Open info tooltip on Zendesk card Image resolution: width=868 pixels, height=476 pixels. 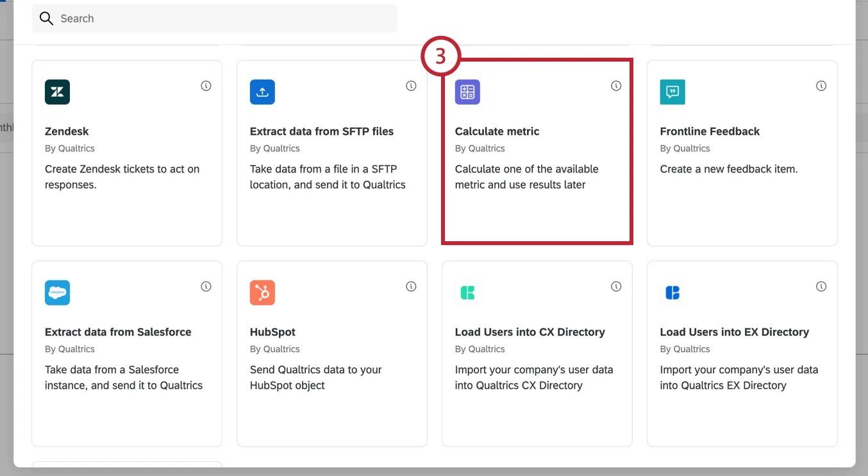(206, 85)
